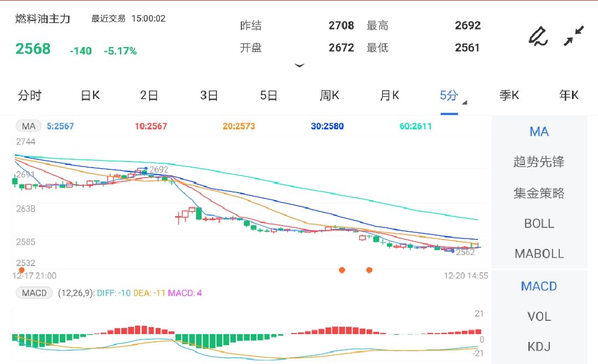598x364 pixels.
Task: Select 趋势先锋 indicator
Action: (x=539, y=162)
